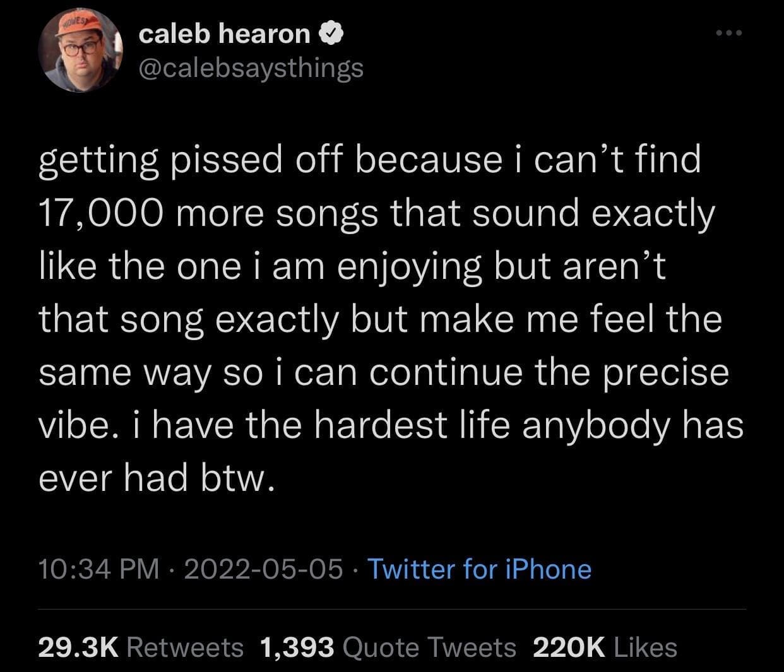The height and width of the screenshot is (672, 784).
Task: Click the 10:34 PM timestamp
Action: (x=98, y=569)
